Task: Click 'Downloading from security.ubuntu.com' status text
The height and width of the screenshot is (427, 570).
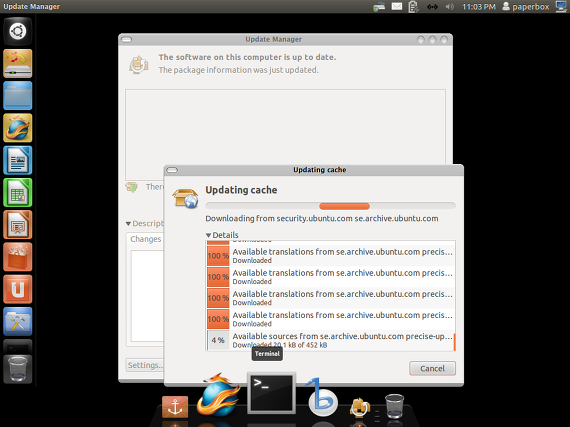Action: click(321, 218)
